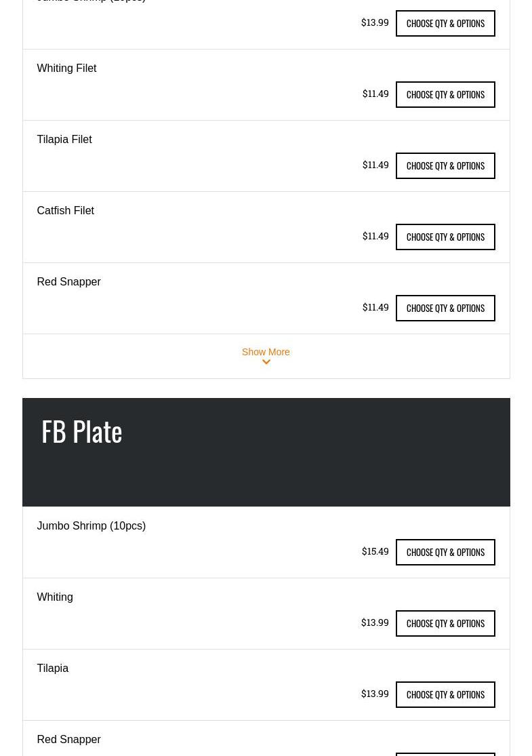Viewport: 532px width, 756px height.
Task: Click the orange chevron below Show More
Action: [266, 363]
